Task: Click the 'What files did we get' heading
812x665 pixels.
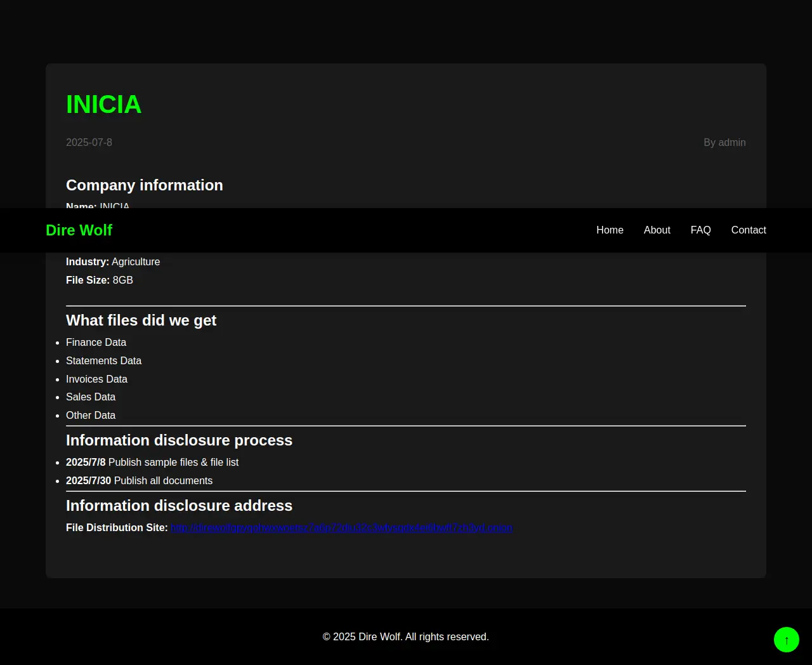Action: 141,320
